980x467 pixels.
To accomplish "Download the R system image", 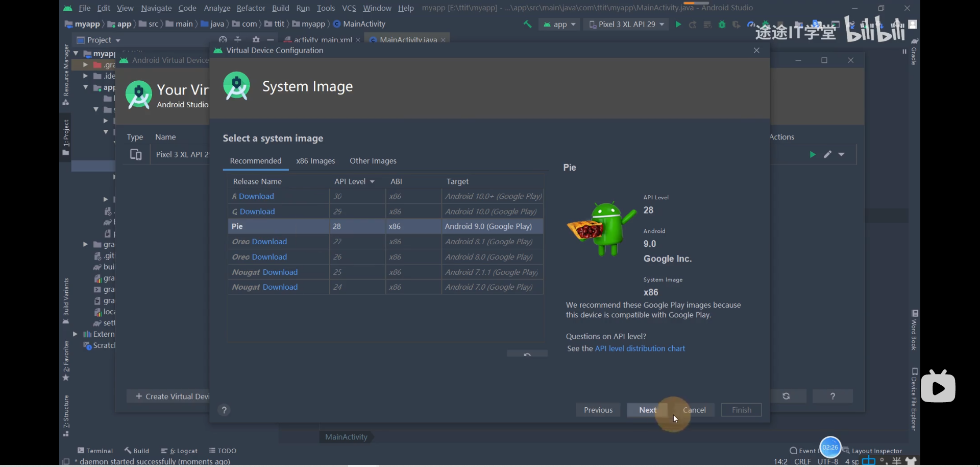I will point(256,196).
